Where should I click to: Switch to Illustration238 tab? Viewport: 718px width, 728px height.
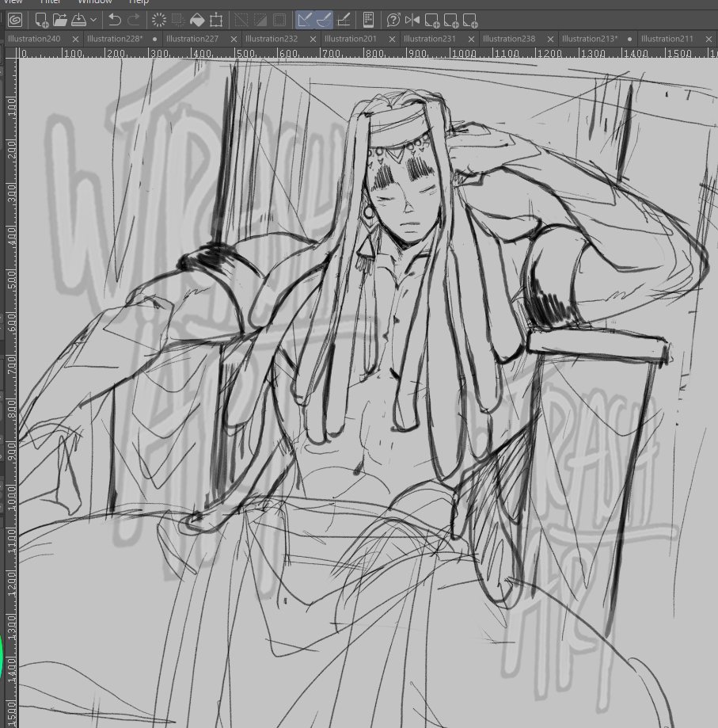(509, 39)
